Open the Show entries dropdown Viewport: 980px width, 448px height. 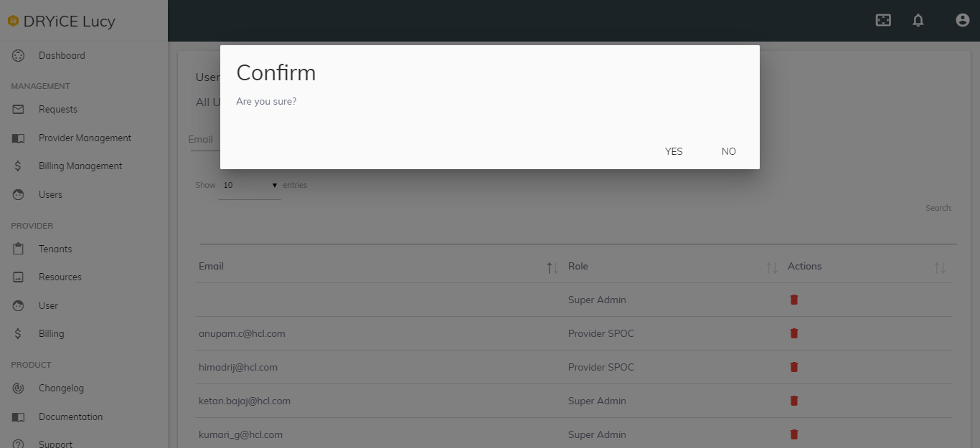(x=249, y=185)
